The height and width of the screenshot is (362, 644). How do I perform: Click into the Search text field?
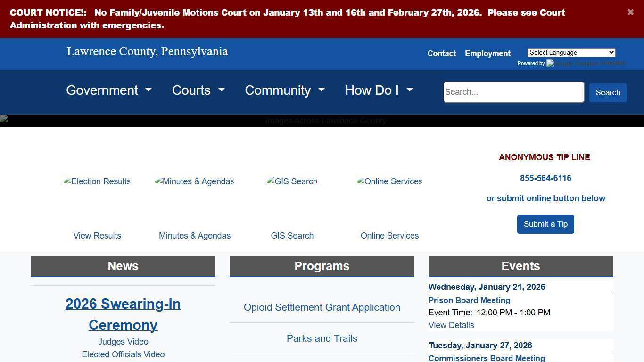tap(513, 92)
